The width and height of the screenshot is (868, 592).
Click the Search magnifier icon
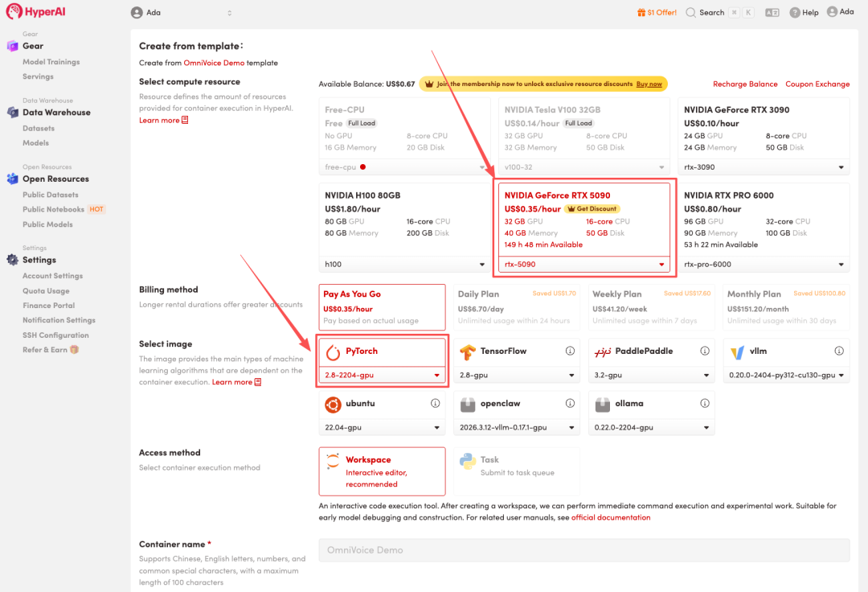coord(690,12)
